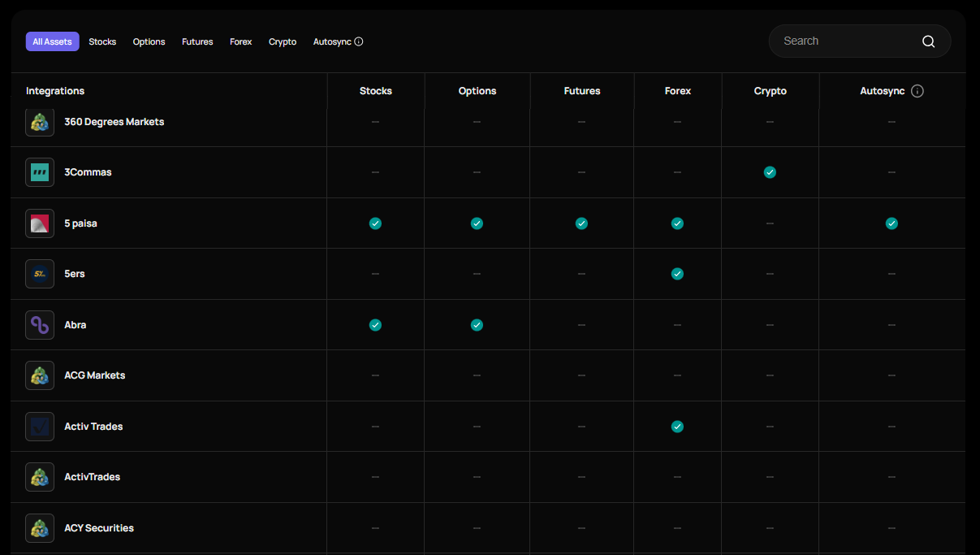Switch to the Crypto filter tab

click(283, 41)
